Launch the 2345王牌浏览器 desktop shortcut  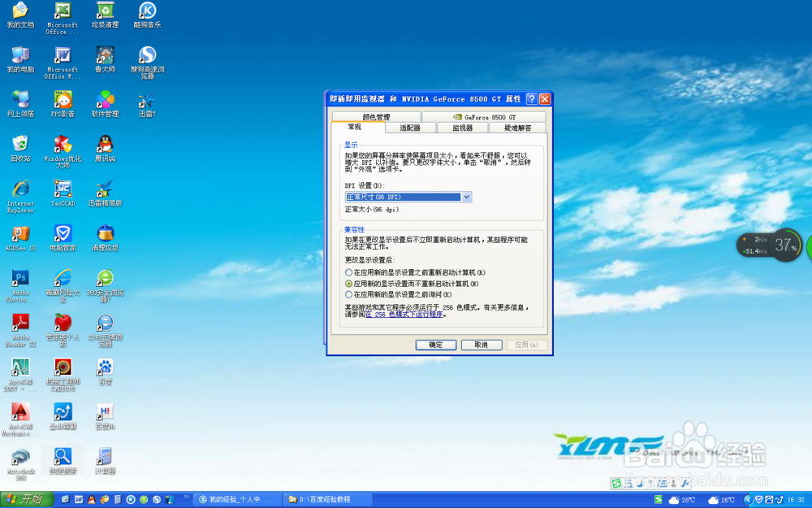pos(105,330)
